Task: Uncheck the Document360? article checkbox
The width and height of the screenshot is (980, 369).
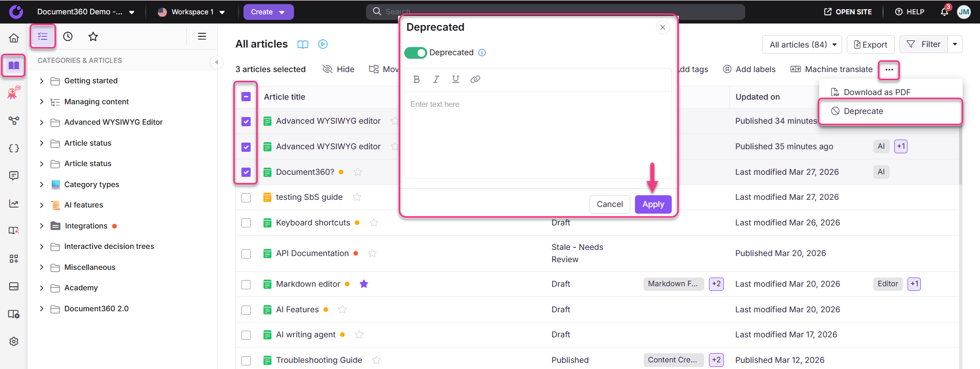Action: (x=246, y=172)
